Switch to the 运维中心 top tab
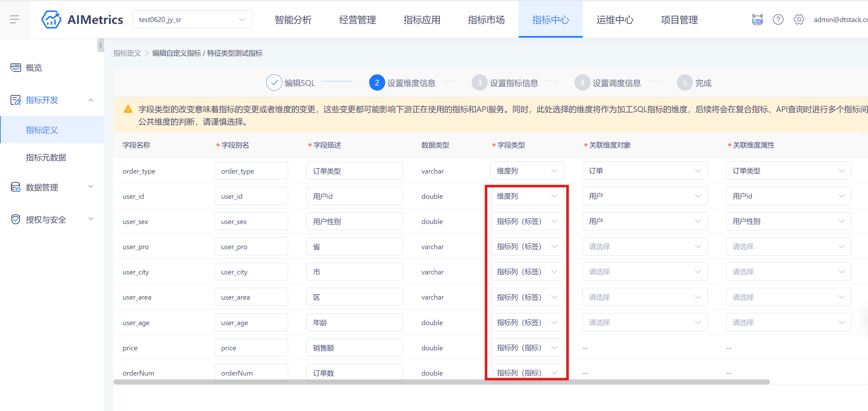 pyautogui.click(x=615, y=19)
